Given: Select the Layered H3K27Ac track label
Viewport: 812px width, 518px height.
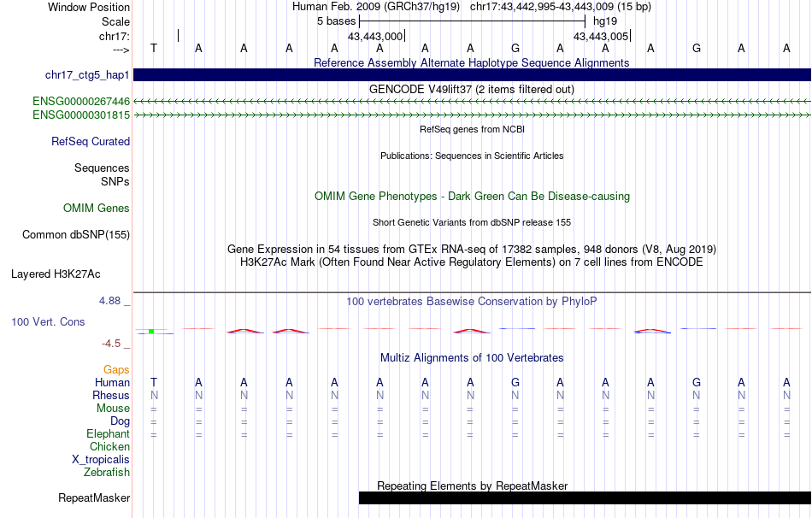Looking at the screenshot, I should point(56,274).
